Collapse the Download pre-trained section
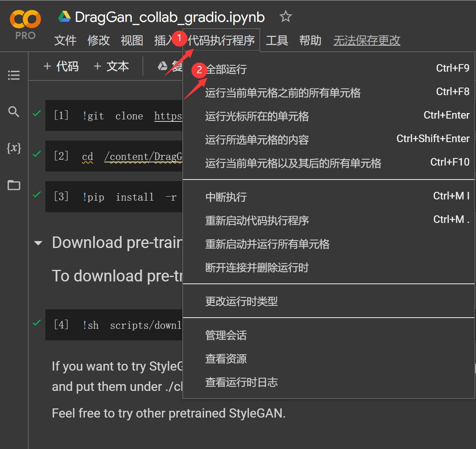The width and height of the screenshot is (476, 449). (x=38, y=243)
